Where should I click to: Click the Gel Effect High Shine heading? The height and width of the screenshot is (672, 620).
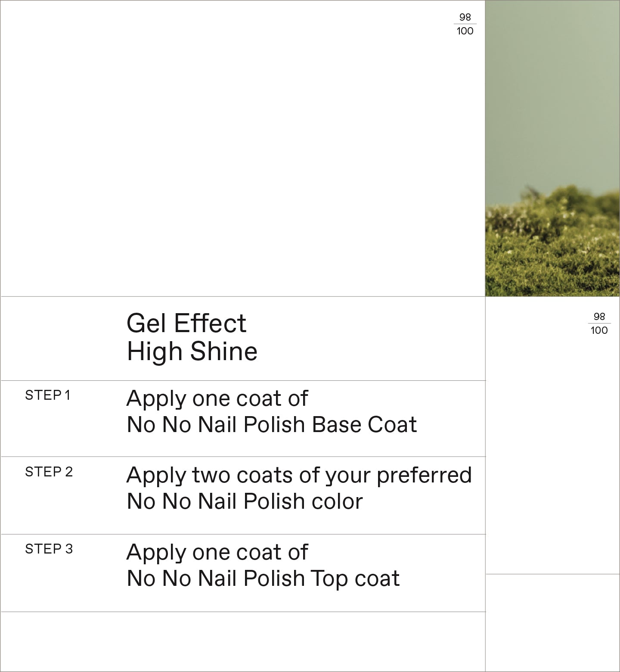192,337
